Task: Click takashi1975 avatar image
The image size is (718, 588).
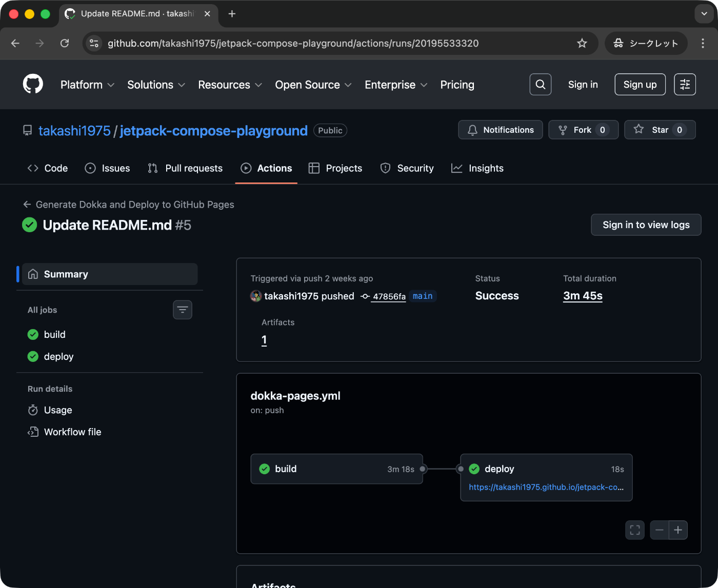Action: [256, 296]
